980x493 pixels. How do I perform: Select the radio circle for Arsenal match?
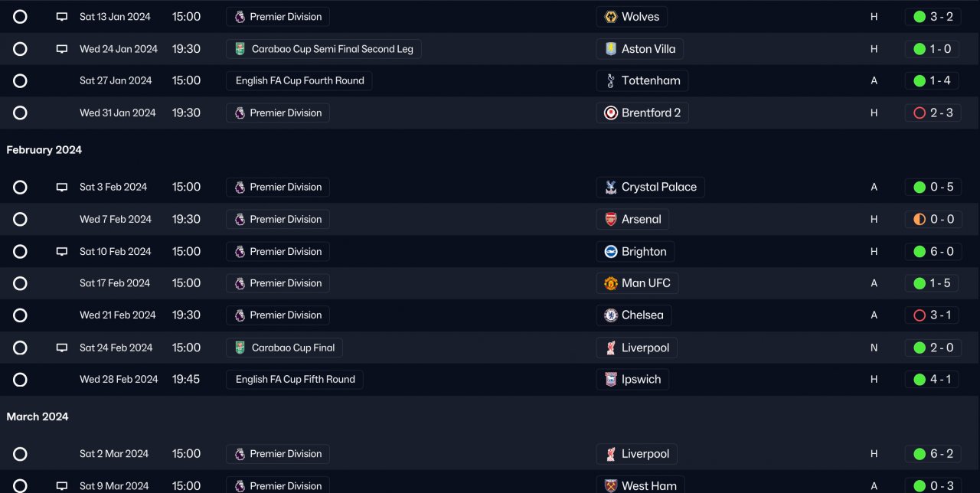21,220
